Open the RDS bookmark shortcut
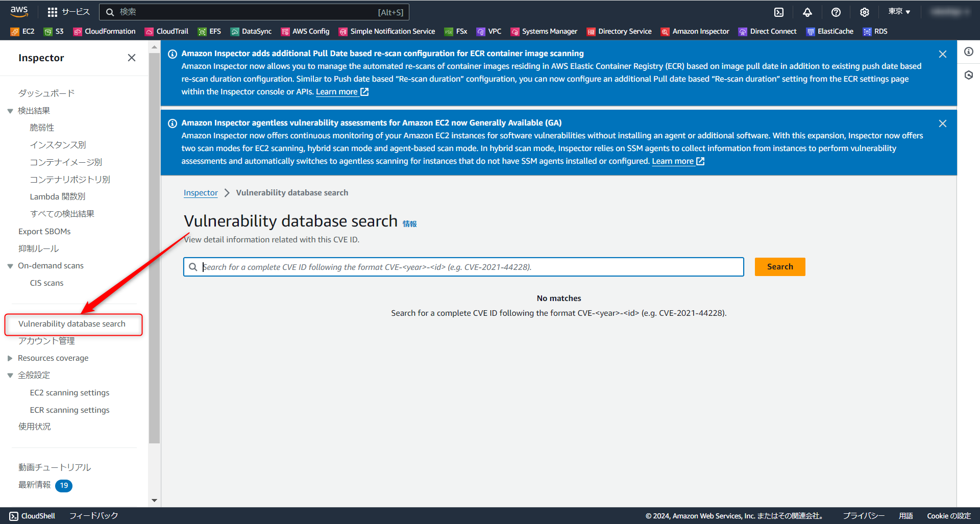This screenshot has width=980, height=524. click(875, 32)
